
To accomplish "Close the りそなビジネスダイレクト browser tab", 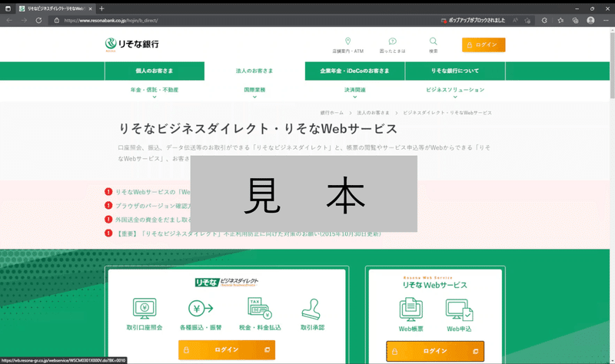I will 90,8.
